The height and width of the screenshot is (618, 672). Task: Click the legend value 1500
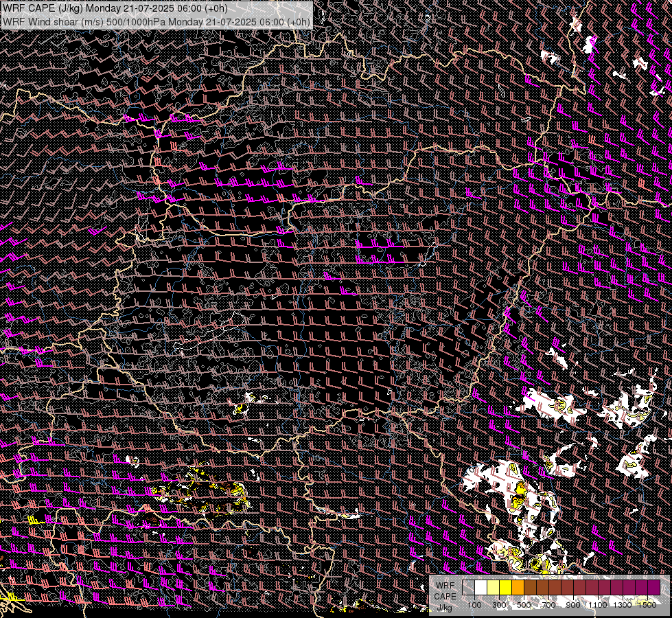pos(647,605)
